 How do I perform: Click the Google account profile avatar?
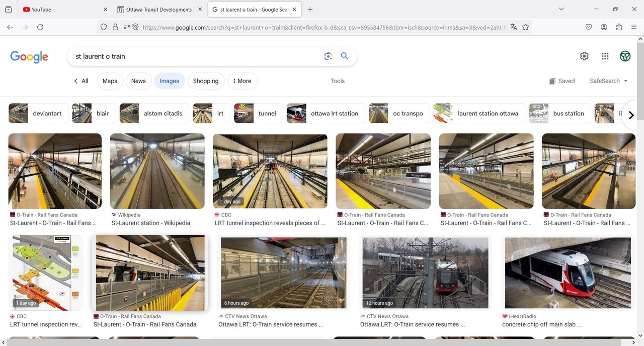coord(625,56)
